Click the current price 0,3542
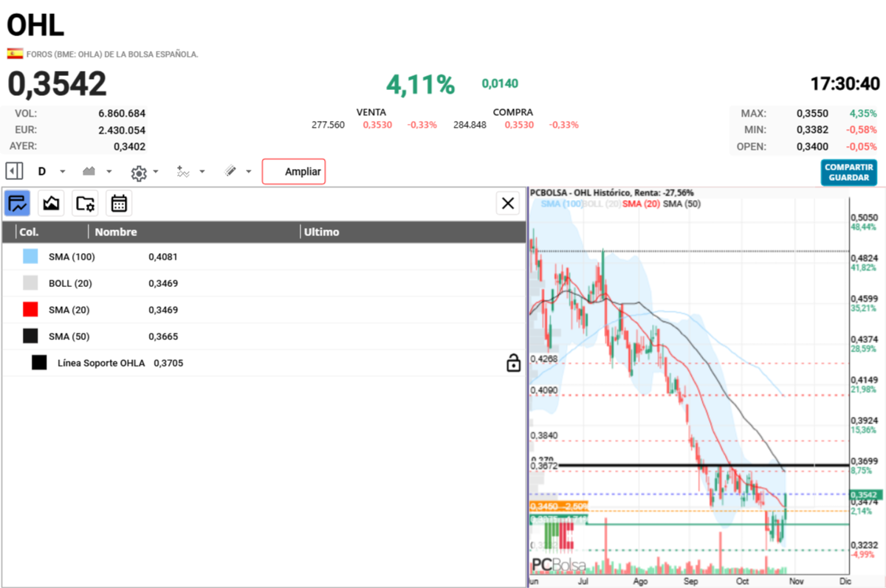 pos(57,84)
